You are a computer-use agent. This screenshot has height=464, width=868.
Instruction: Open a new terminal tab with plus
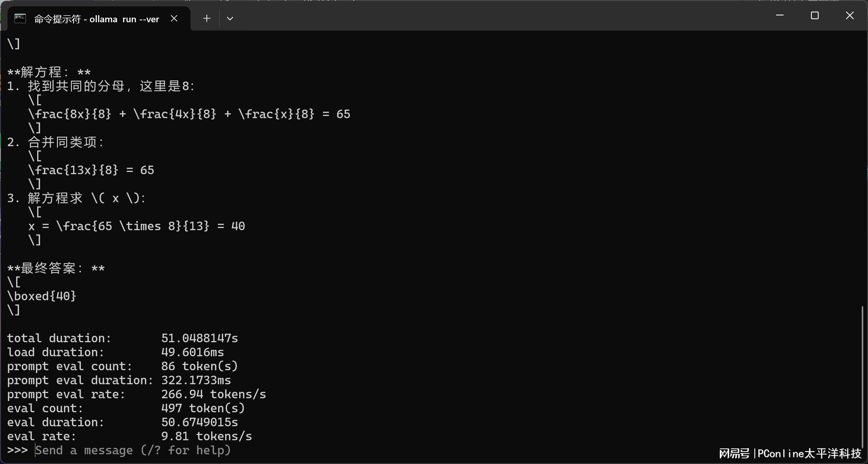click(207, 19)
